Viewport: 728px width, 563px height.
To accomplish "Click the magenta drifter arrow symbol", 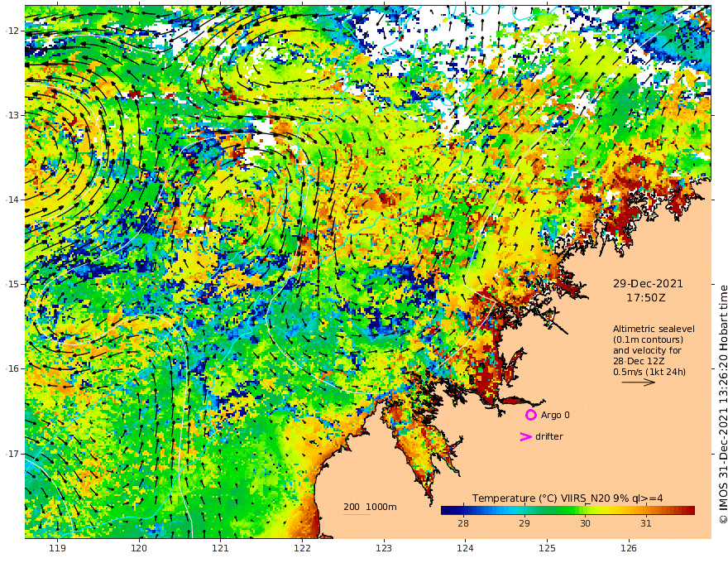I will pyautogui.click(x=525, y=436).
